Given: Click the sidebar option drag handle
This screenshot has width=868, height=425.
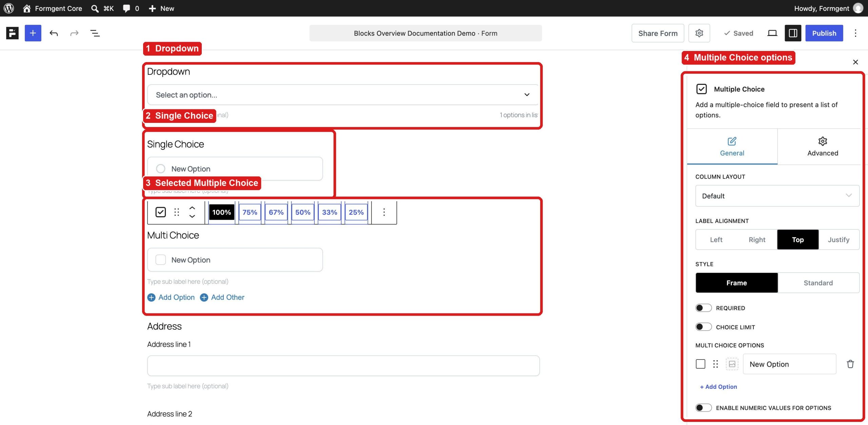Looking at the screenshot, I should (x=715, y=364).
